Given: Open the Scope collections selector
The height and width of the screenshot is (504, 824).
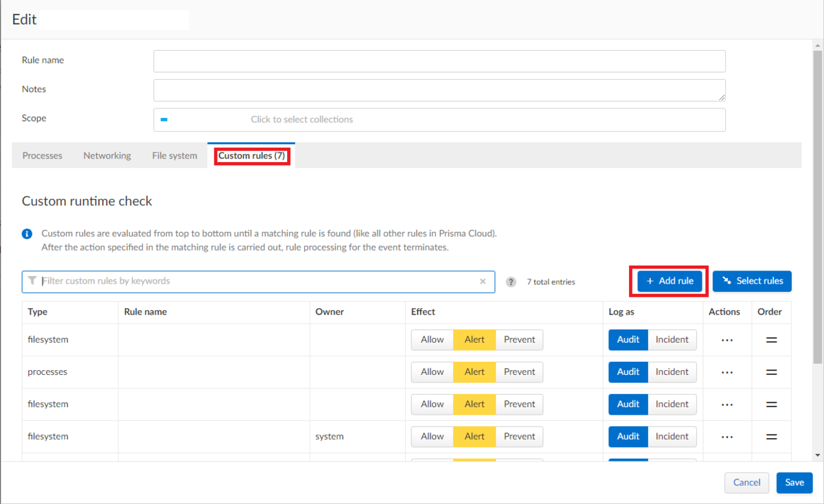Looking at the screenshot, I should [439, 119].
